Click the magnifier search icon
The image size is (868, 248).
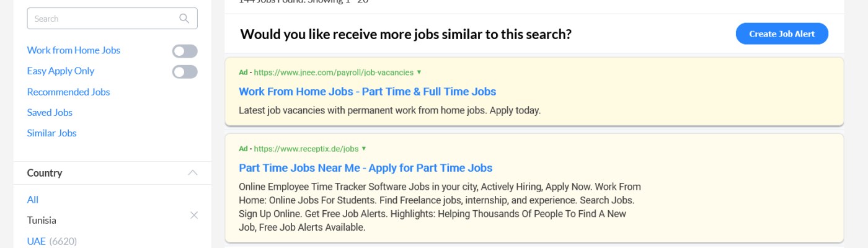click(x=184, y=19)
